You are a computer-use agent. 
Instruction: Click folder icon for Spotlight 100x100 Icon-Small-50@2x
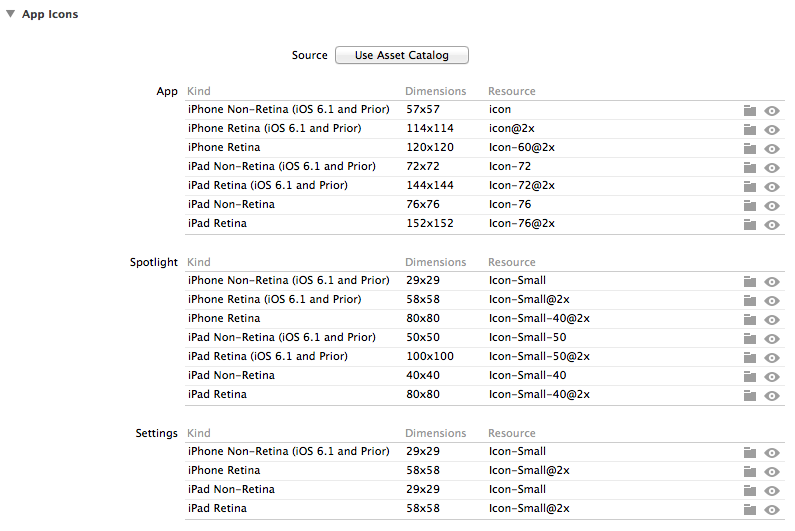[750, 358]
